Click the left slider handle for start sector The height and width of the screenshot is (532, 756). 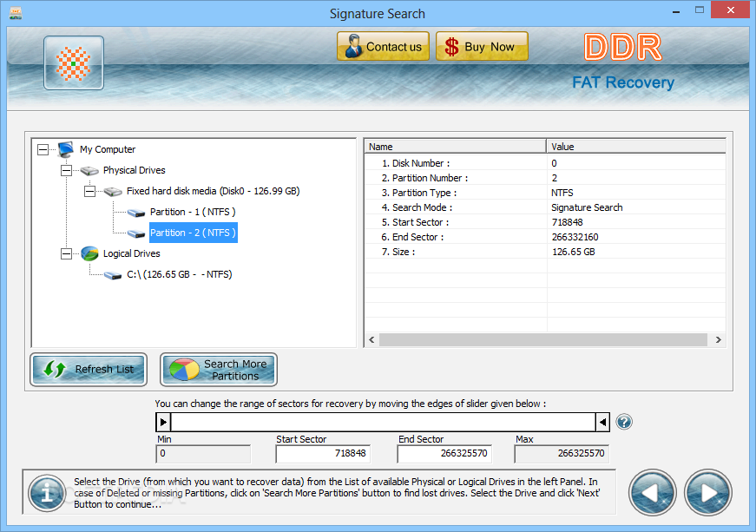point(163,422)
